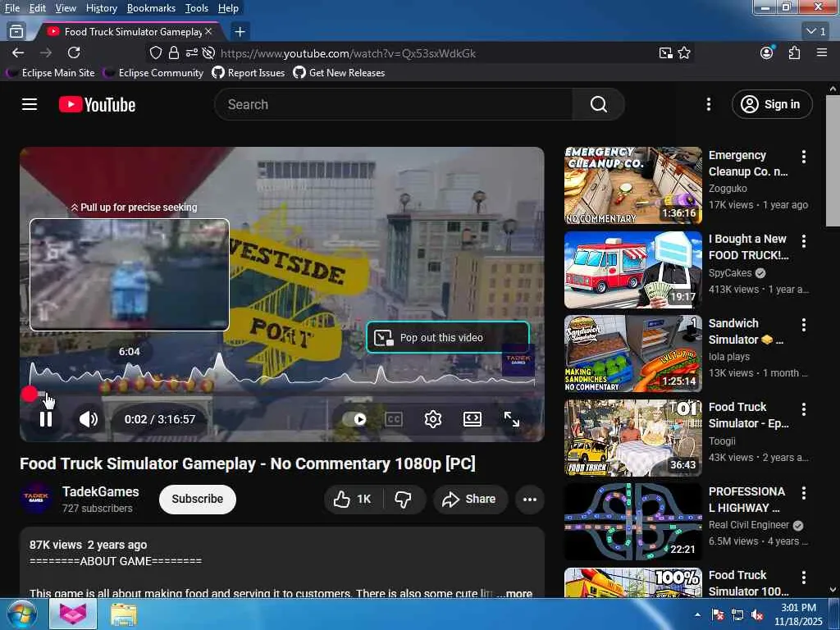Click the search magnifier button
The width and height of the screenshot is (840, 630).
(598, 104)
